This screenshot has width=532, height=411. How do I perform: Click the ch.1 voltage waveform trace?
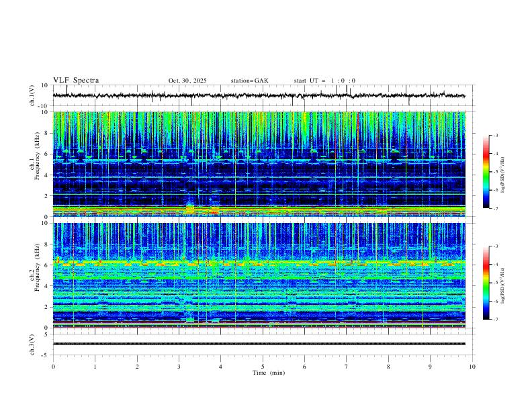pyautogui.click(x=259, y=95)
